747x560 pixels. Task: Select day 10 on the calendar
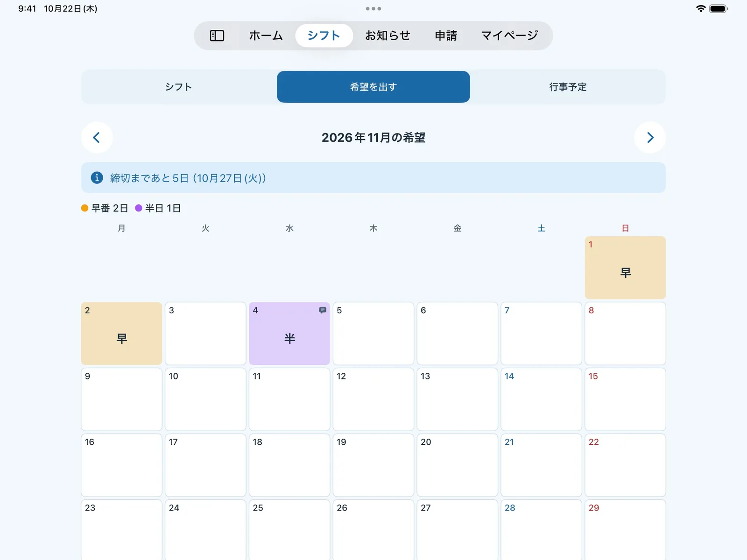pos(205,399)
